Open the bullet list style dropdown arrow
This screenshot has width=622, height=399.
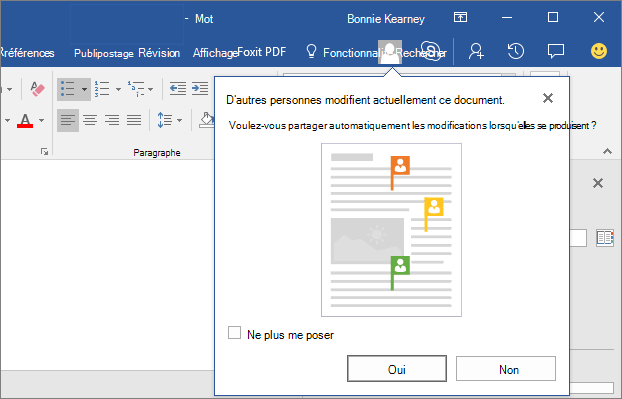point(84,89)
